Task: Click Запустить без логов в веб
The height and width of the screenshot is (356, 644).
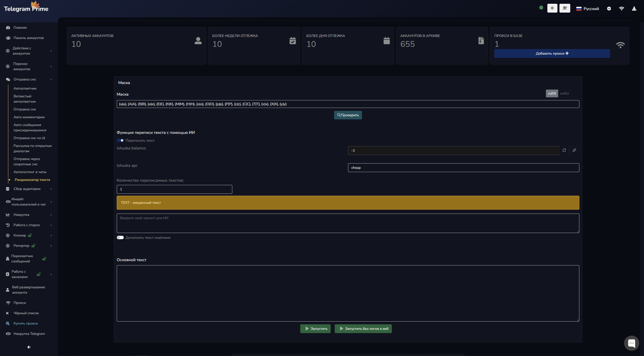Action: point(363,329)
